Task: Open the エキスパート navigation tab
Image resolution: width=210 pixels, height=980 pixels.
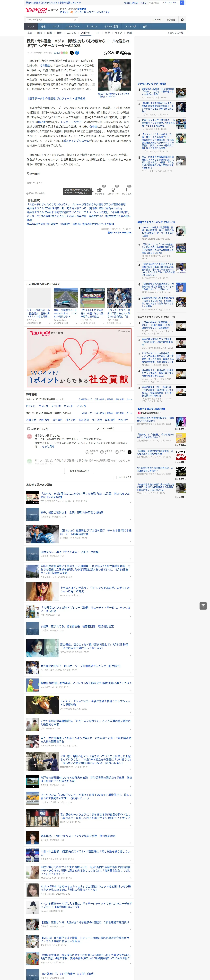Action: tap(72, 27)
